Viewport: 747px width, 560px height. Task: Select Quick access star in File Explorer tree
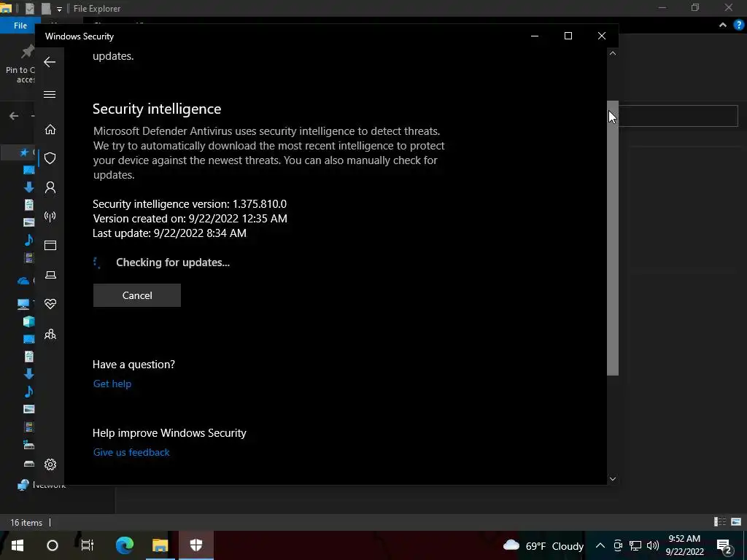[25, 152]
